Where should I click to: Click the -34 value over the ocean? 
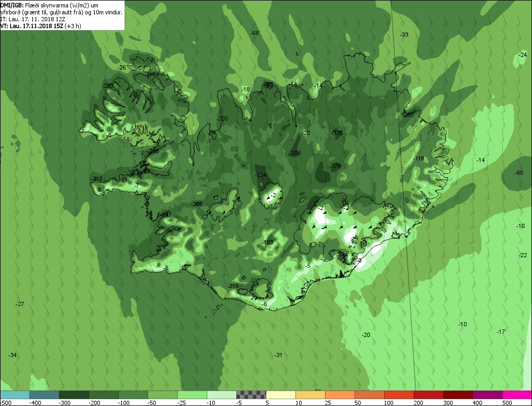(x=13, y=355)
